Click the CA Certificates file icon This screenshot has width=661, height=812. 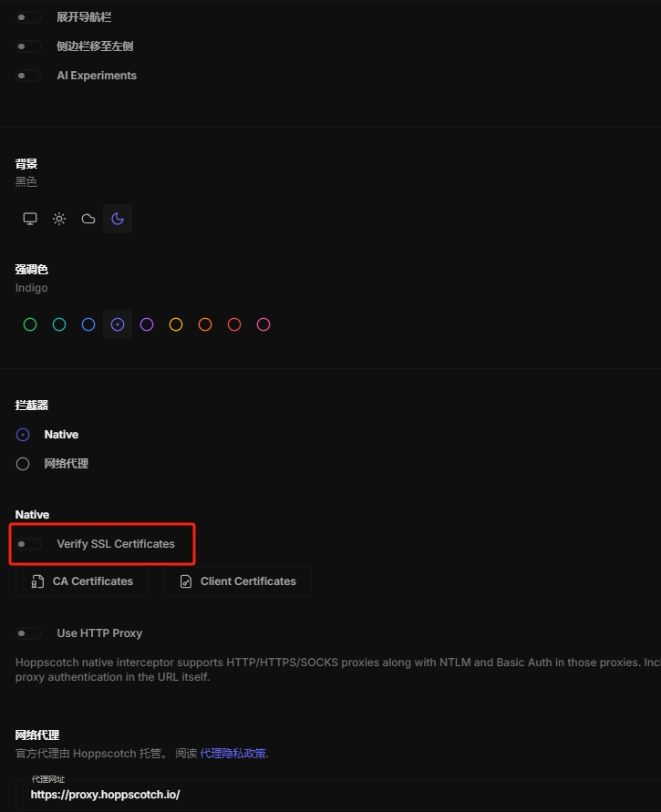point(37,581)
